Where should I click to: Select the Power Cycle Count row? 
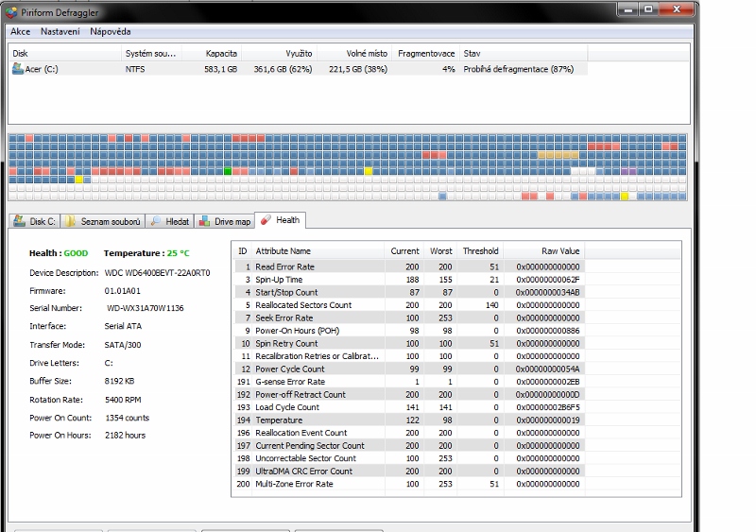(409, 369)
